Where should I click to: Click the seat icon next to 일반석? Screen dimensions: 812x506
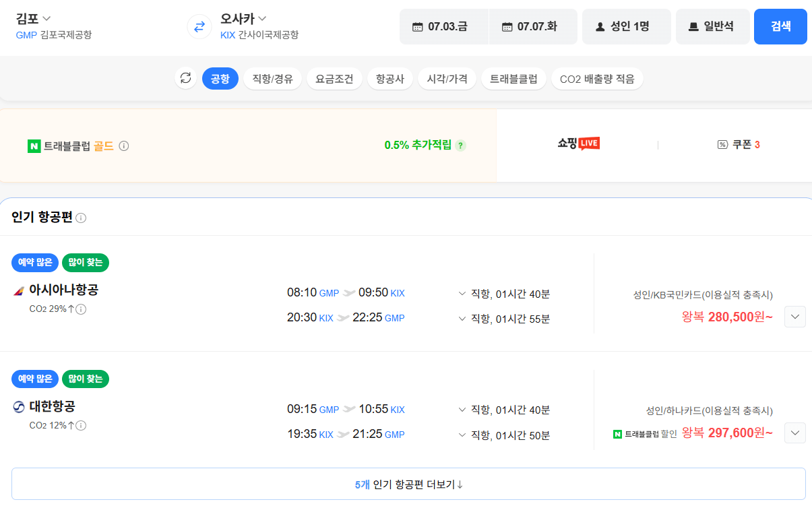692,27
